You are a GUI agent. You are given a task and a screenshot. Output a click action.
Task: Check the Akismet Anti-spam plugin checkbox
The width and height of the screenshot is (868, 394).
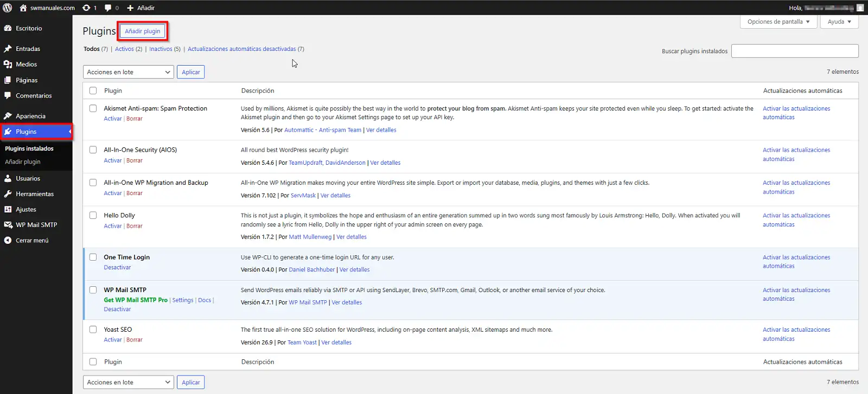(x=93, y=108)
